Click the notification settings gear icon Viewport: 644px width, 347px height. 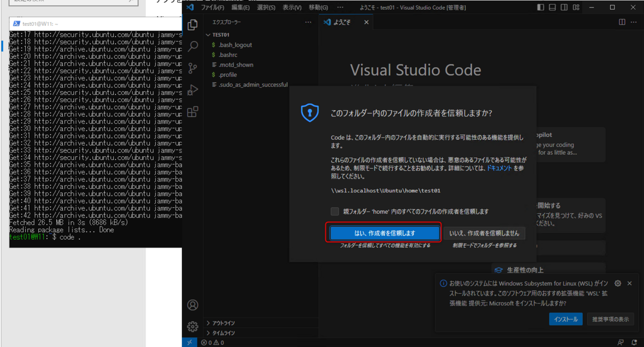[x=618, y=283]
